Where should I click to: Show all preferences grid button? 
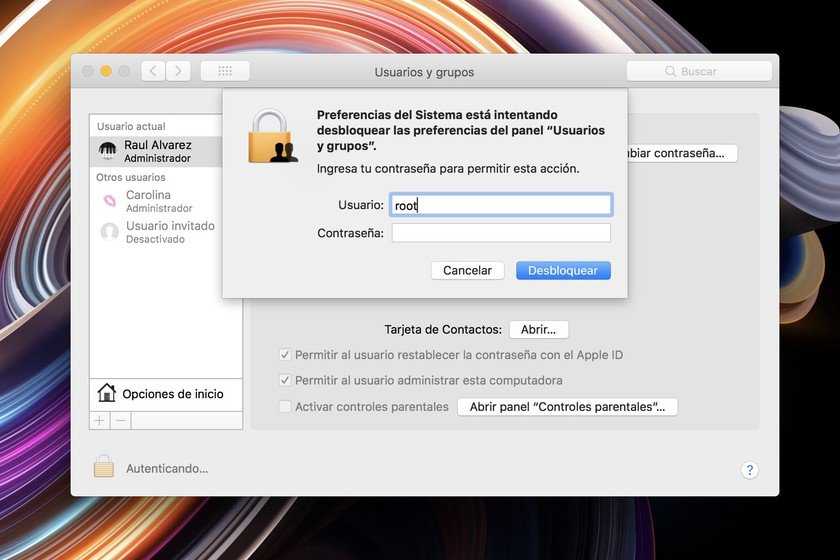click(x=225, y=71)
